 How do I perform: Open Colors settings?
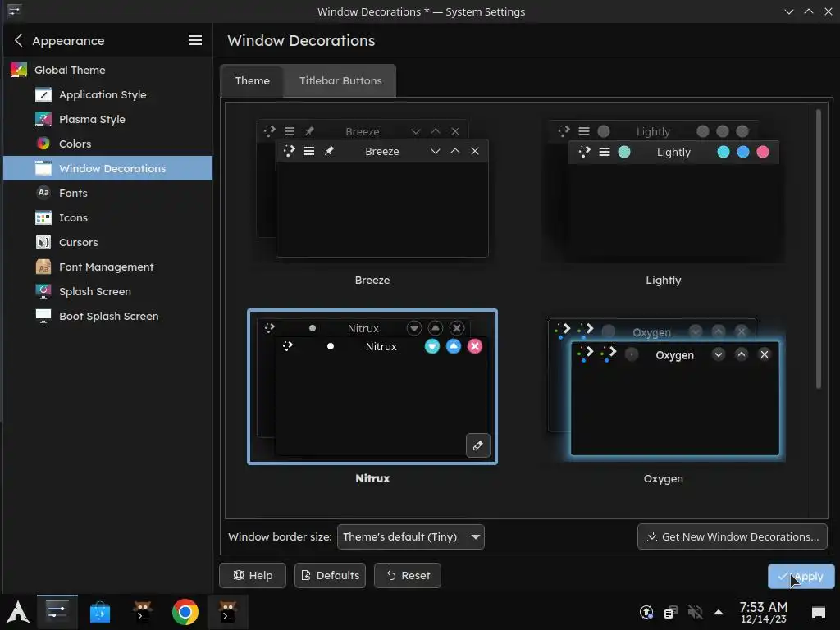pos(107,144)
